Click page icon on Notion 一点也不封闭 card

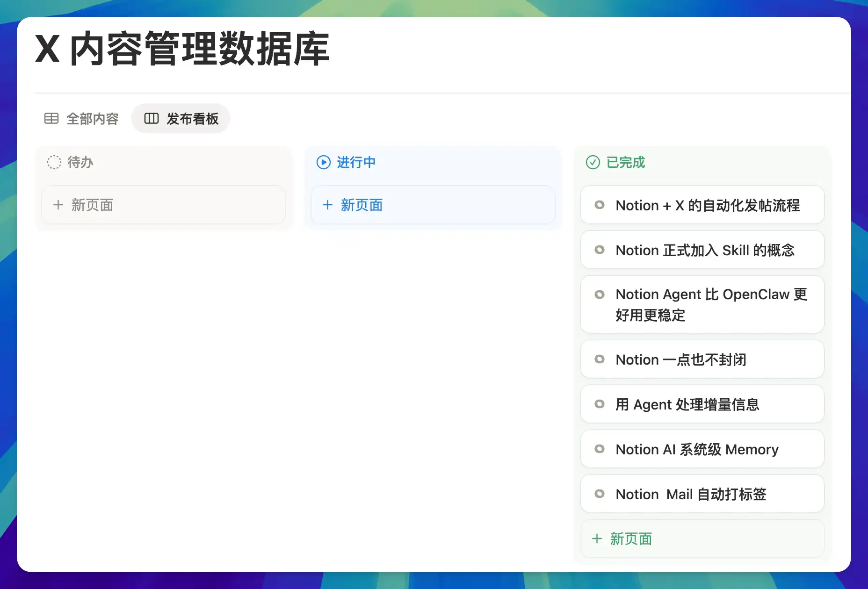599,359
